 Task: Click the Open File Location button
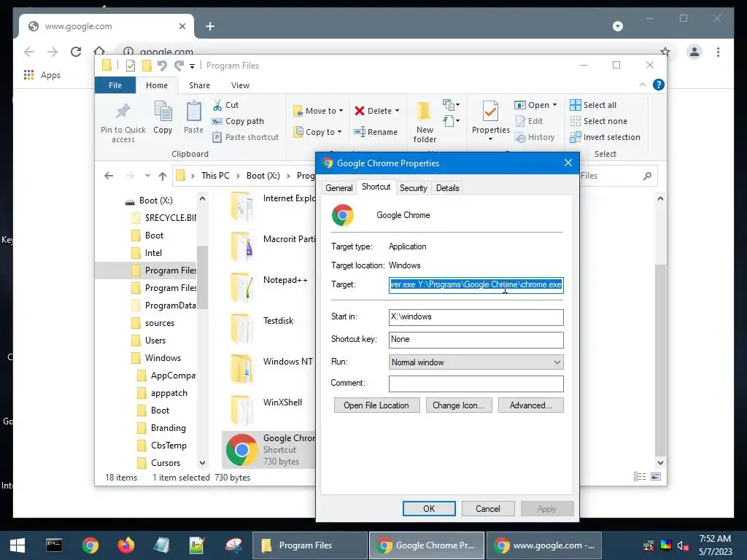pyautogui.click(x=376, y=405)
